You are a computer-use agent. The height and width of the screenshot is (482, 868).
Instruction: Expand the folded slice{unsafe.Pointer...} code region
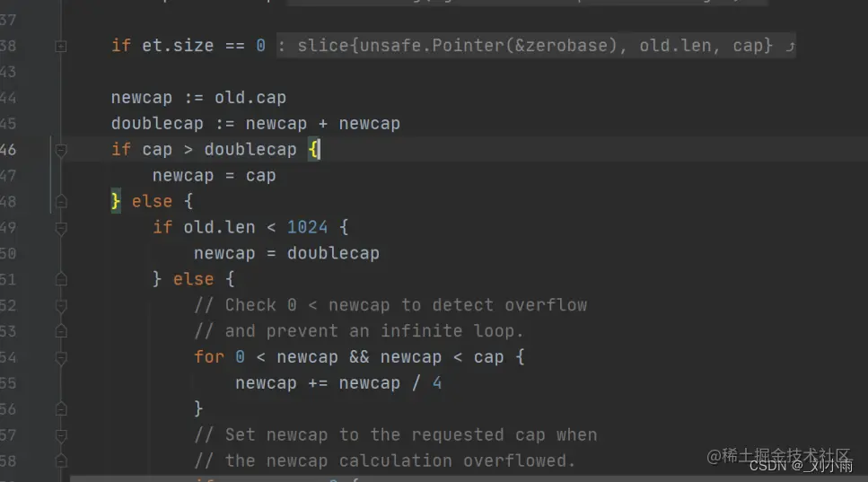pos(535,46)
